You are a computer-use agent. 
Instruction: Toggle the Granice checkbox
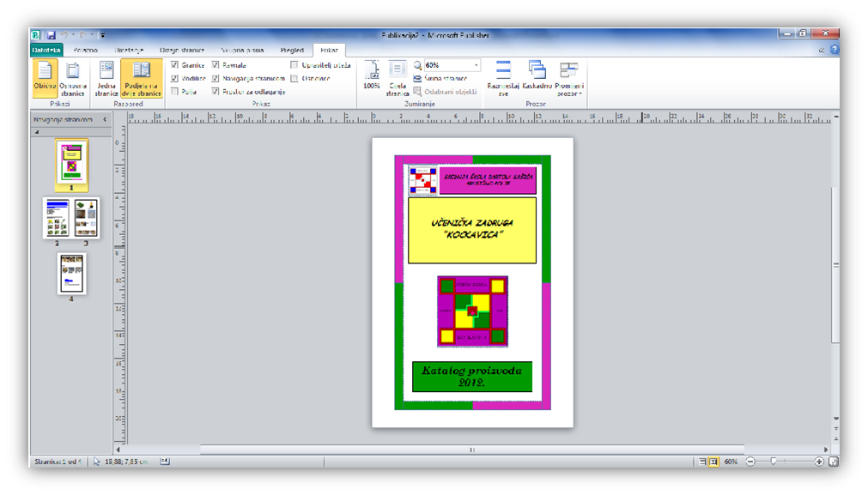tap(174, 65)
